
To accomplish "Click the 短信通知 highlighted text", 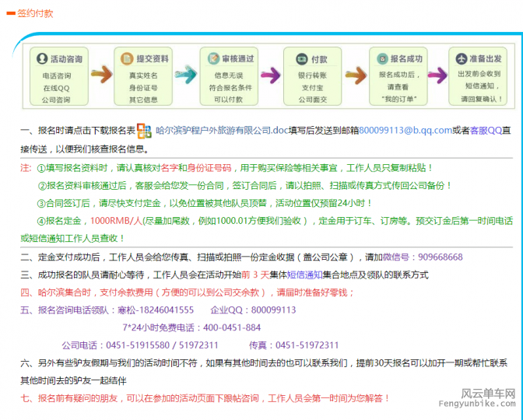I will pos(303,275).
